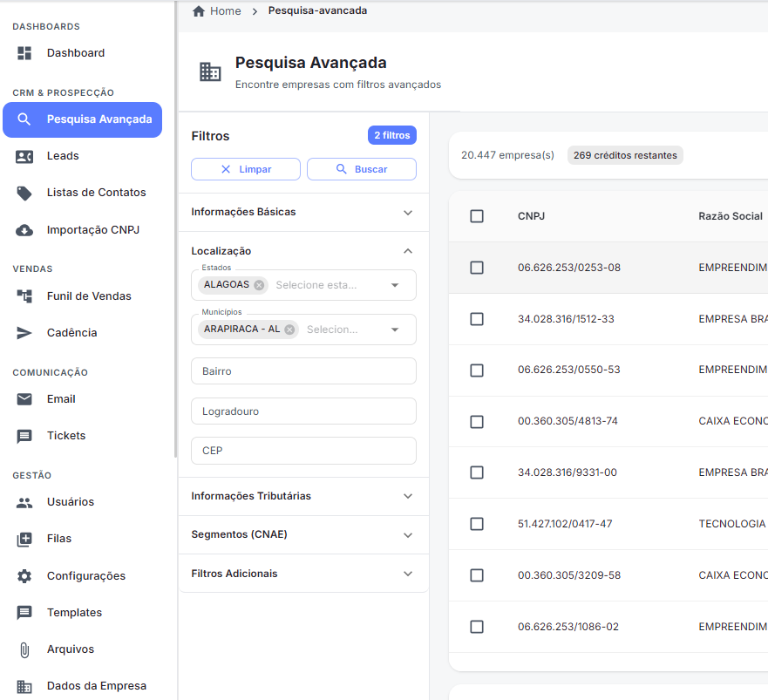Collapse the Localização filter section
Viewport: 768px width, 700px height.
pyautogui.click(x=407, y=250)
